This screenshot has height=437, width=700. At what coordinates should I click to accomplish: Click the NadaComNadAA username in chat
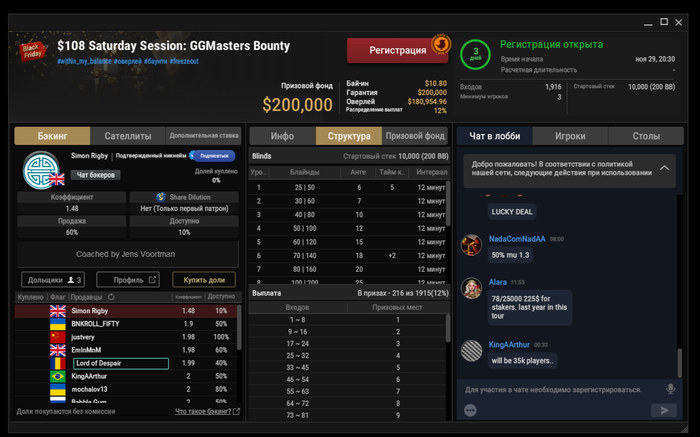517,239
